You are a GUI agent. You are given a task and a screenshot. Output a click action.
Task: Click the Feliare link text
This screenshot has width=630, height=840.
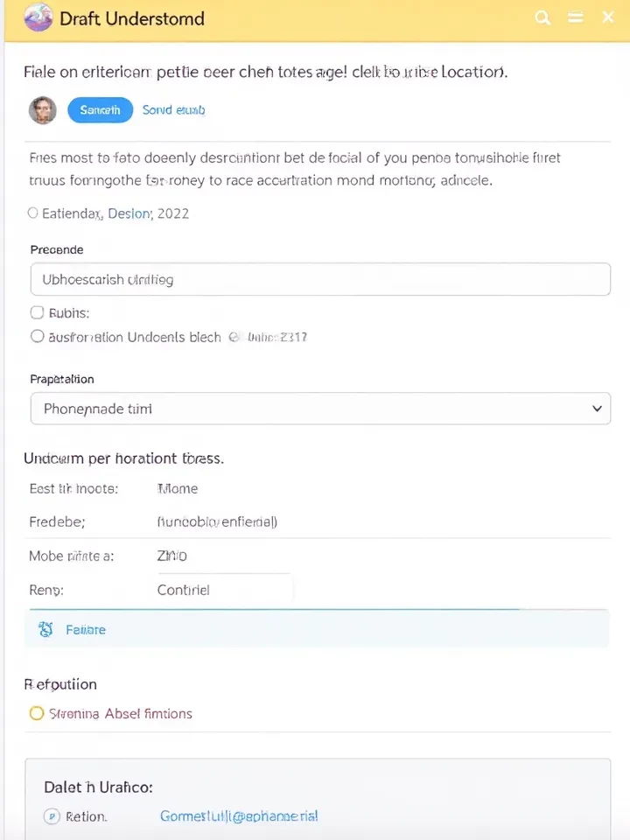coord(86,629)
